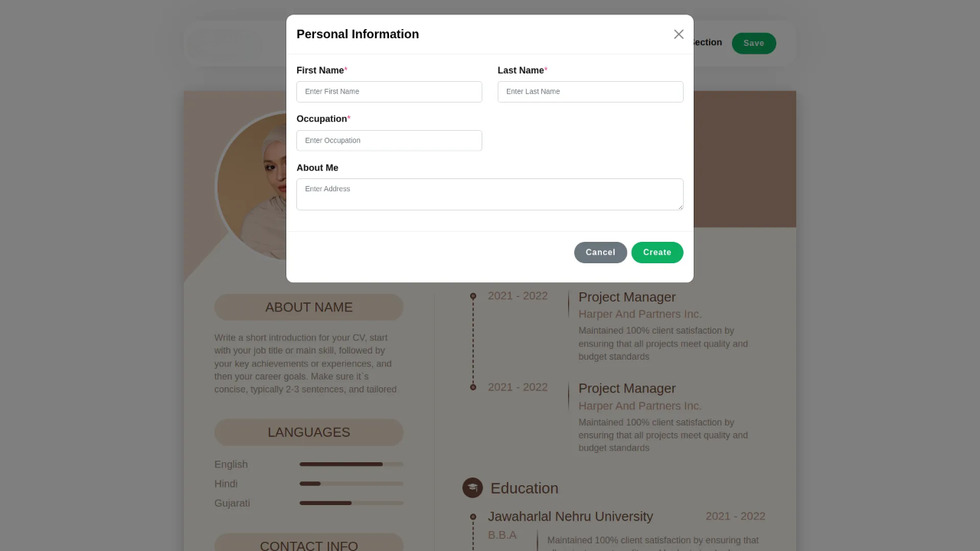Grab the About Me textarea resize handle

[x=679, y=206]
